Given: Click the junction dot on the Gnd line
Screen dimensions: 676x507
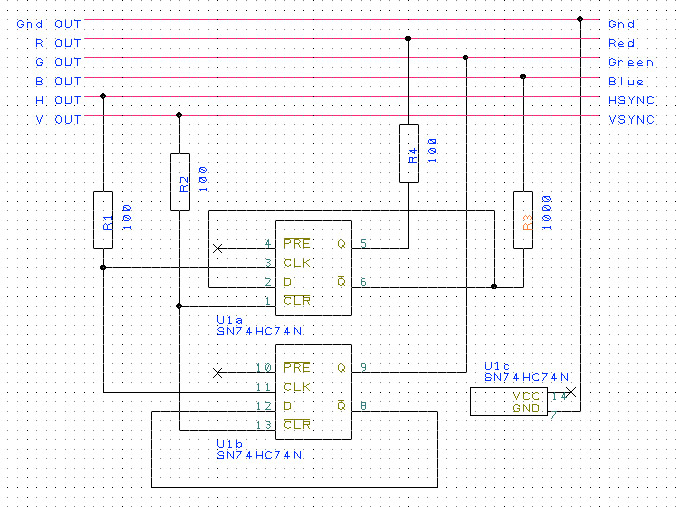Looking at the screenshot, I should [x=579, y=19].
